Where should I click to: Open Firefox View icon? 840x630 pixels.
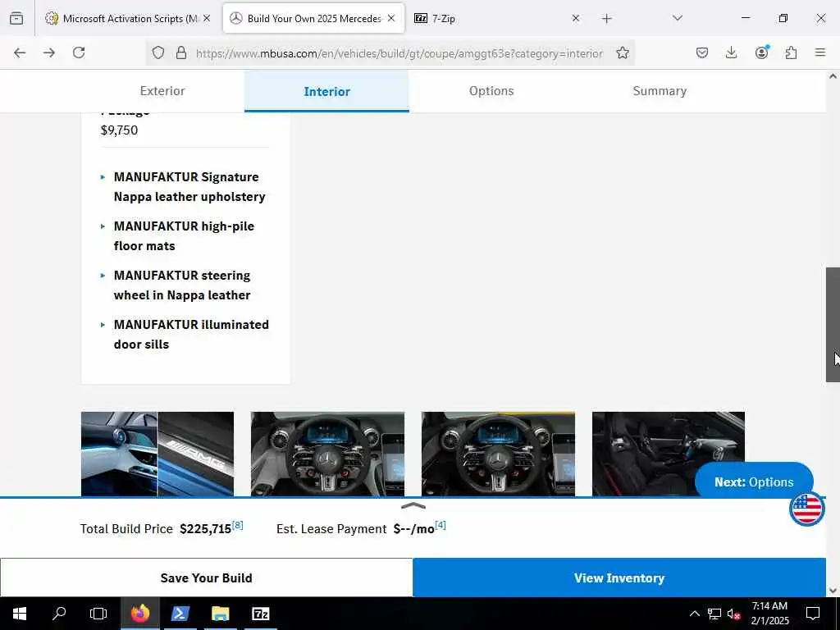[x=16, y=18]
